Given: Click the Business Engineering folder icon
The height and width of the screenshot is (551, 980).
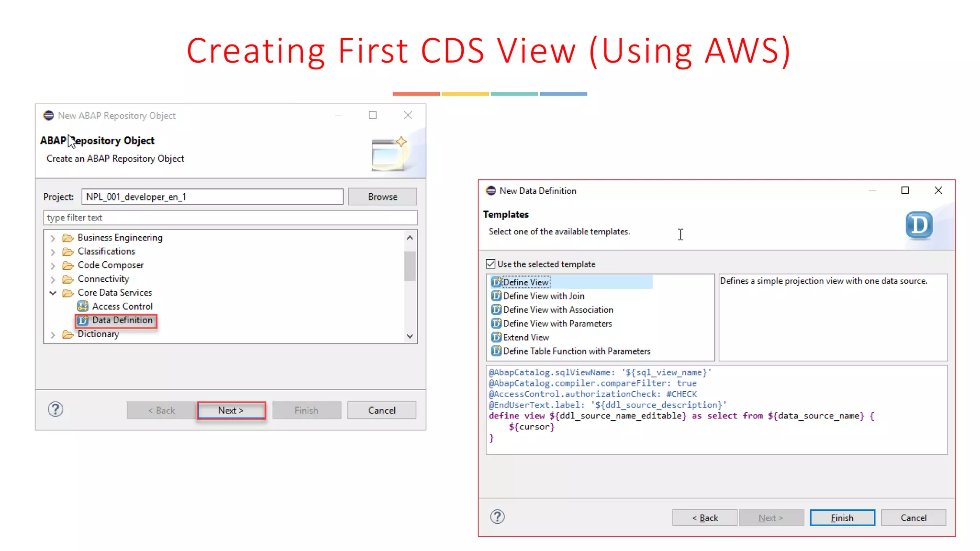Looking at the screenshot, I should tap(68, 238).
